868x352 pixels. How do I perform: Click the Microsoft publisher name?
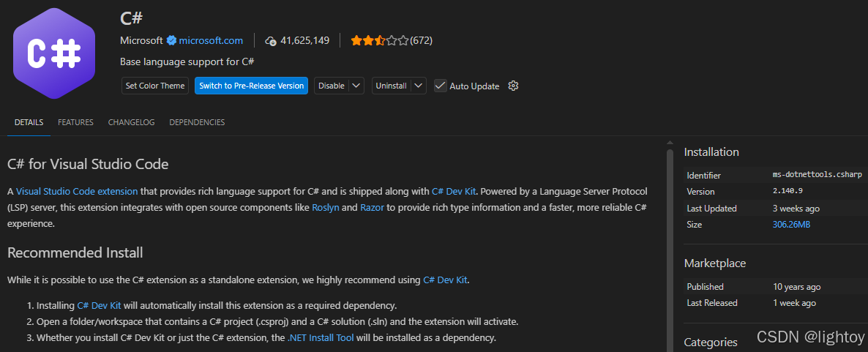(142, 40)
